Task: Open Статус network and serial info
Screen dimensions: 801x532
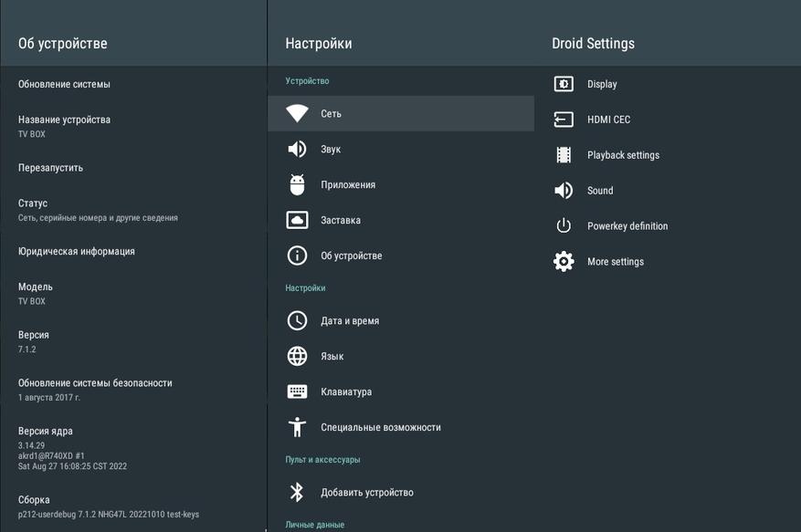Action: tap(134, 210)
